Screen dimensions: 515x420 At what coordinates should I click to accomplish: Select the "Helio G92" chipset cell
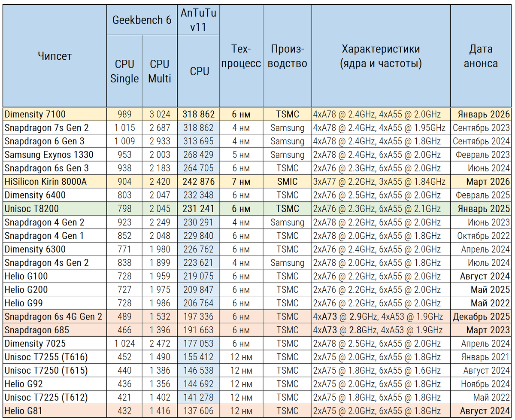(55, 384)
